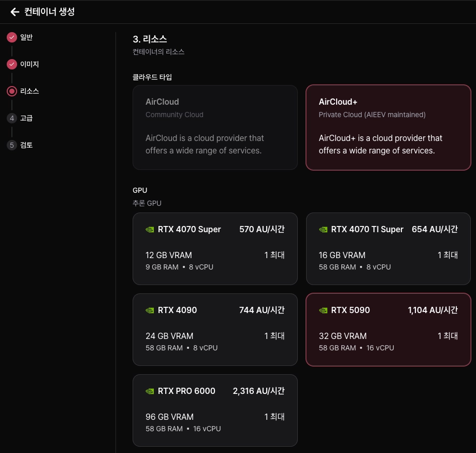Click the 클라우드 타입 label
Image resolution: width=476 pixels, height=453 pixels.
coord(152,77)
